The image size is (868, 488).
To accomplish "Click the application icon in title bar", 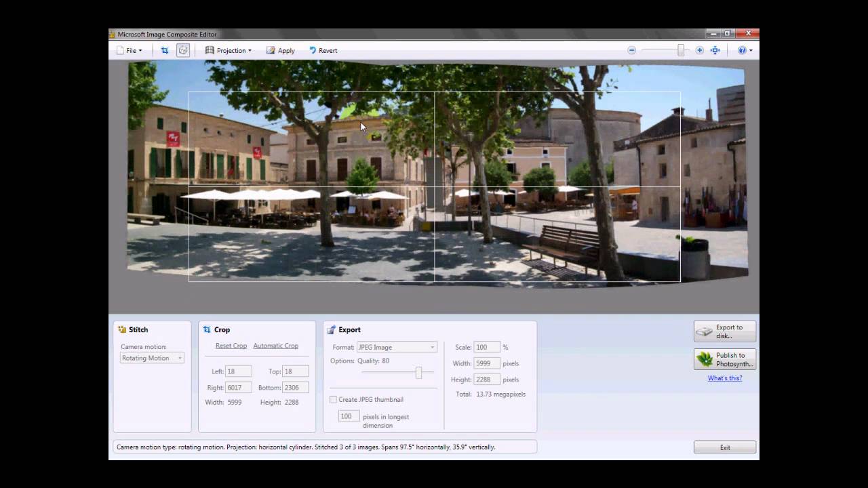I will coord(113,34).
